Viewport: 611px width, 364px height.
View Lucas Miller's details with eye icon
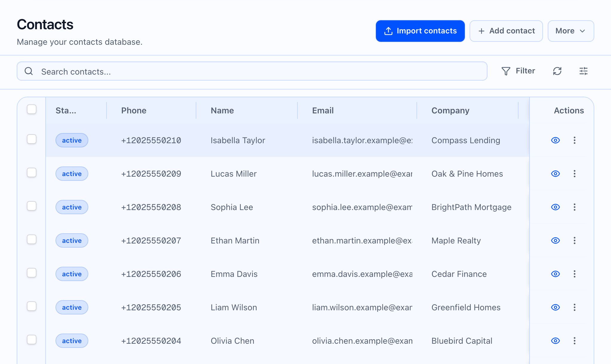(x=555, y=174)
